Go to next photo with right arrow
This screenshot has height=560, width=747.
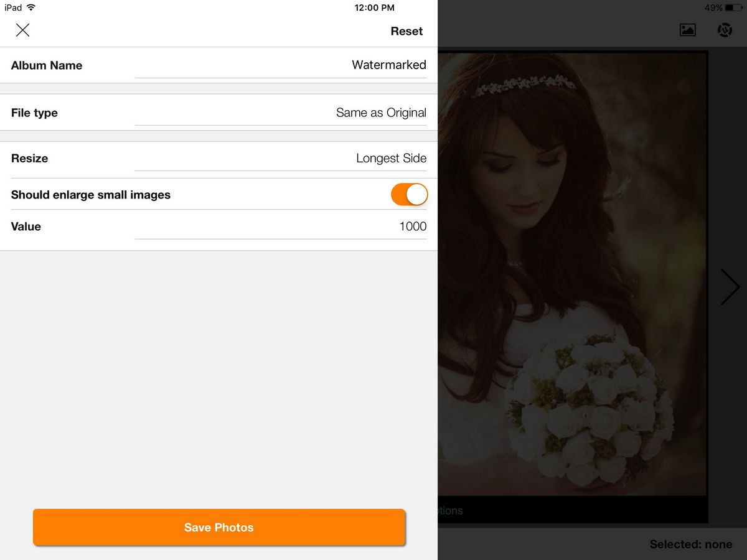(x=729, y=287)
